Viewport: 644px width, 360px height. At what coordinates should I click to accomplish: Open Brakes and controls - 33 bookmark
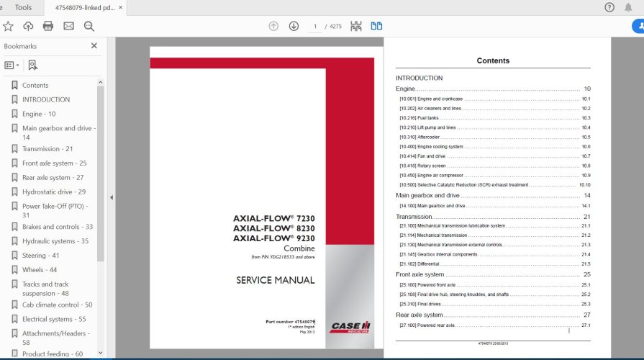[x=58, y=227]
